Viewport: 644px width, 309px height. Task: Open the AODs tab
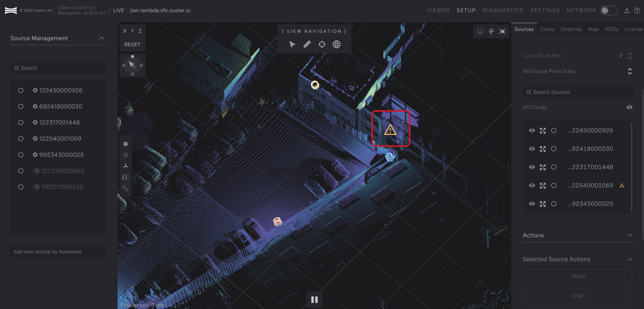[x=611, y=29]
